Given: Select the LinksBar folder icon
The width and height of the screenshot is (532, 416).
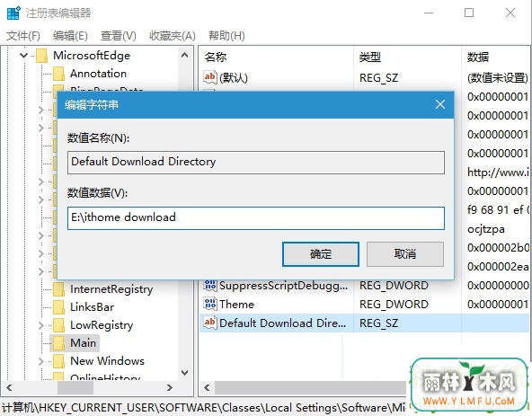Looking at the screenshot, I should [59, 307].
